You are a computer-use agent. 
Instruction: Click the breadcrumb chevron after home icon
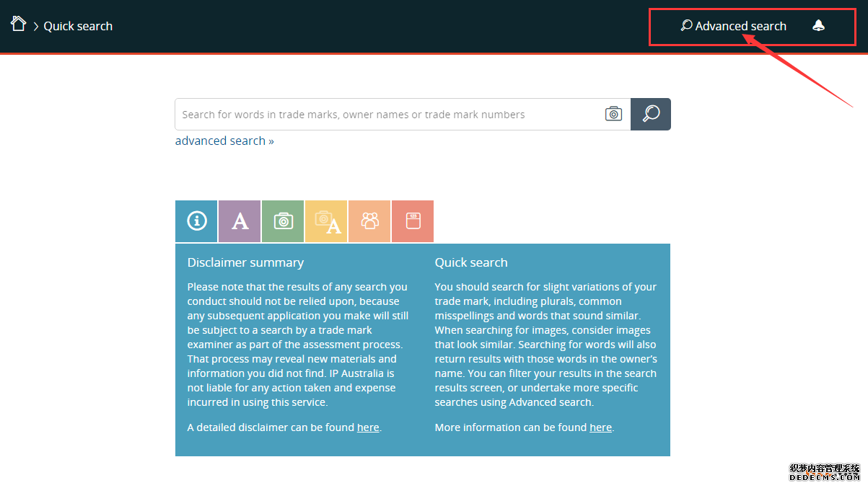pyautogui.click(x=36, y=27)
